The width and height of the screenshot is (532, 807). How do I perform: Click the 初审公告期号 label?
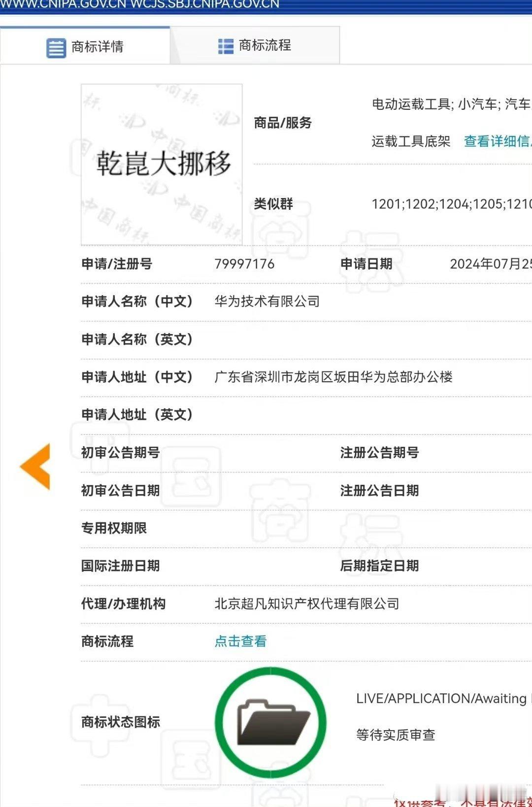(121, 452)
